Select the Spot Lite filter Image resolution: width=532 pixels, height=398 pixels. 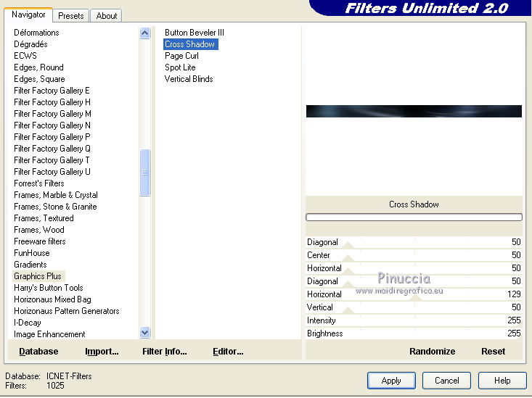click(x=180, y=67)
